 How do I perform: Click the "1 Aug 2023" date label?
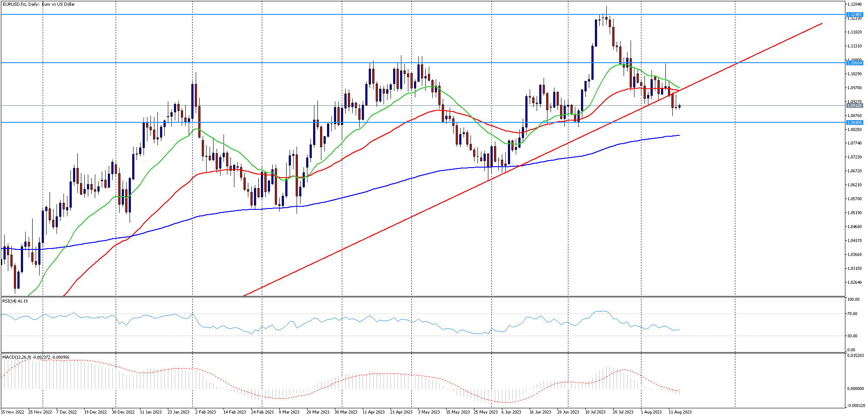(651, 412)
